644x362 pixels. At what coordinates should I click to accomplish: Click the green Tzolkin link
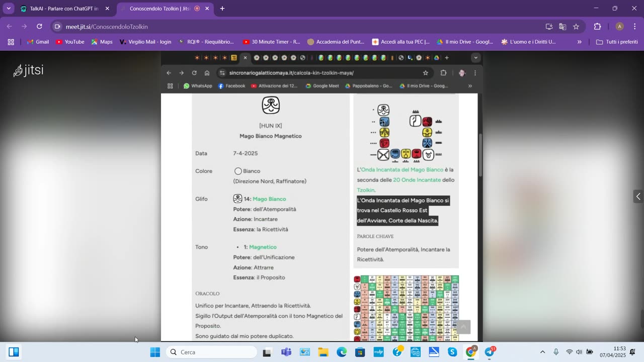pyautogui.click(x=366, y=190)
